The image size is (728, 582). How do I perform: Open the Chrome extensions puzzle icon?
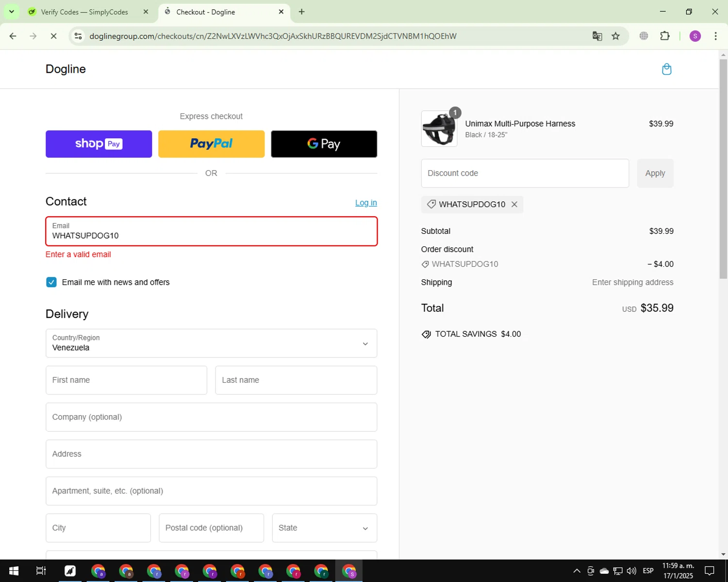[665, 36]
